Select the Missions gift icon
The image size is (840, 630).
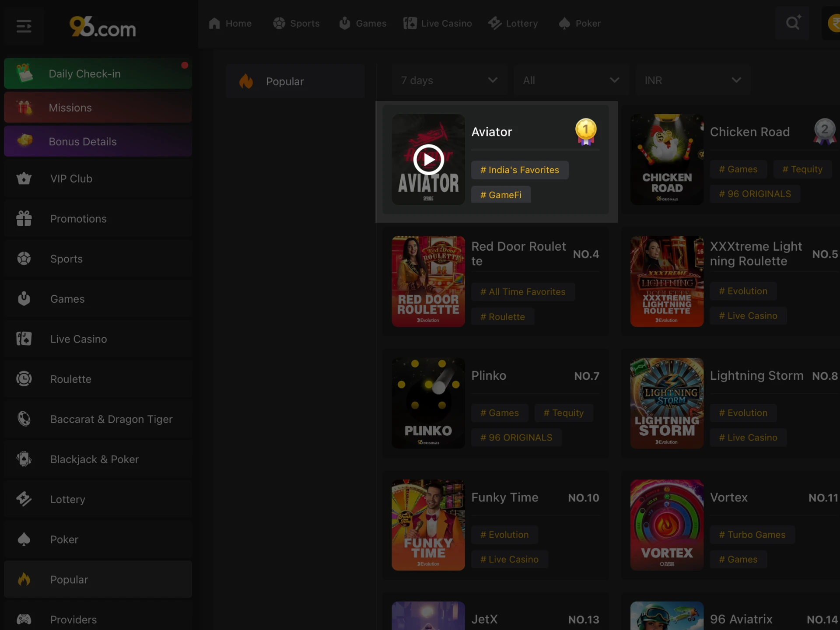point(24,107)
